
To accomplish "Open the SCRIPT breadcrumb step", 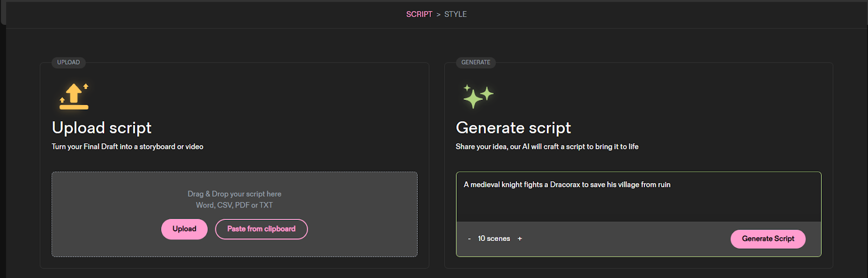I will pyautogui.click(x=419, y=14).
